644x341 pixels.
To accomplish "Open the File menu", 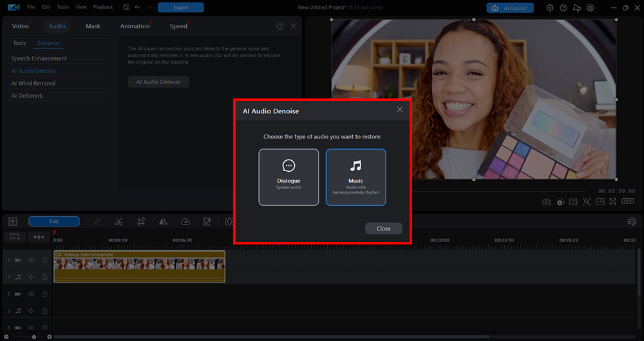I will pyautogui.click(x=31, y=7).
